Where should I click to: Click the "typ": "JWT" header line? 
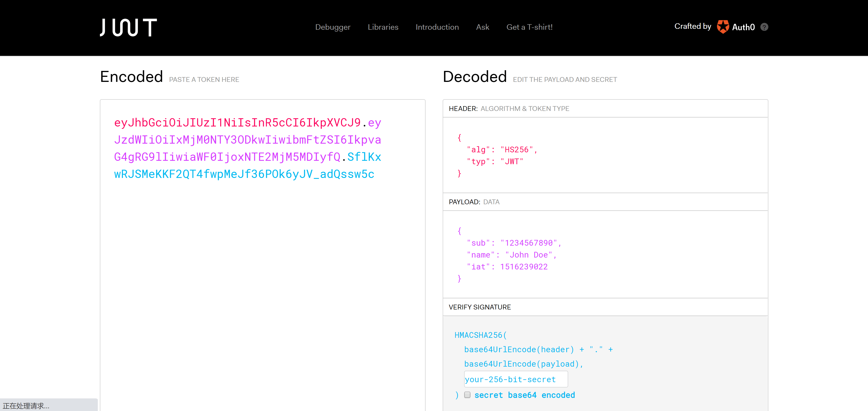pyautogui.click(x=495, y=161)
